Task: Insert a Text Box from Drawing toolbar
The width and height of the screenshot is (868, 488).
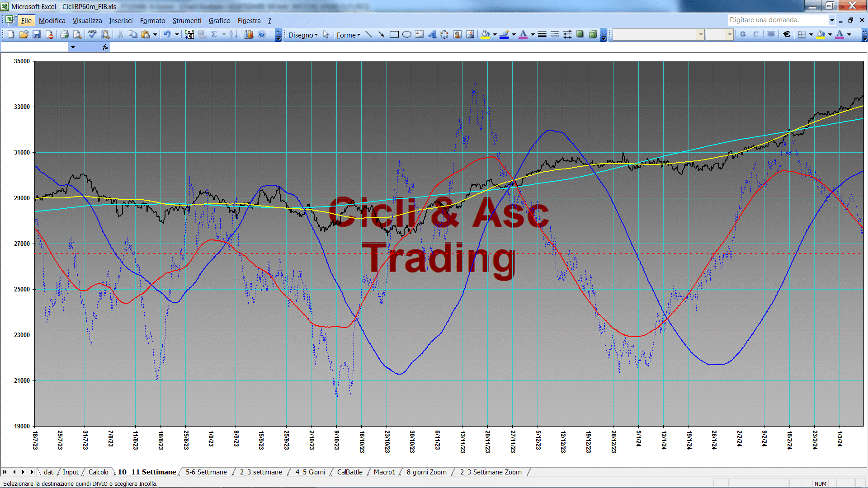Action: [420, 34]
